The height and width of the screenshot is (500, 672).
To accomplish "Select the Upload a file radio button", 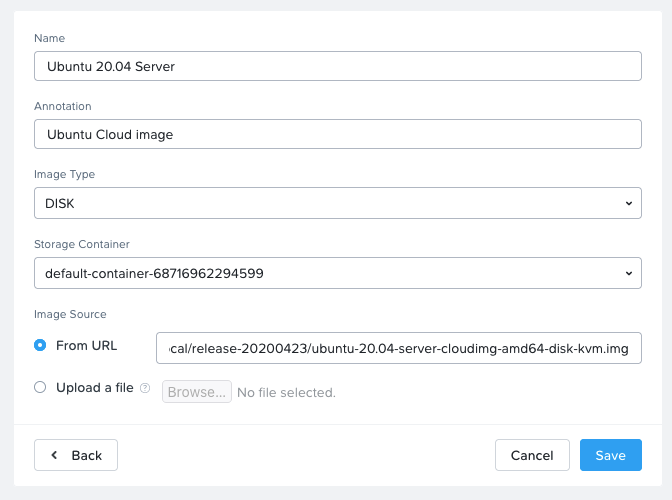I will coord(40,387).
